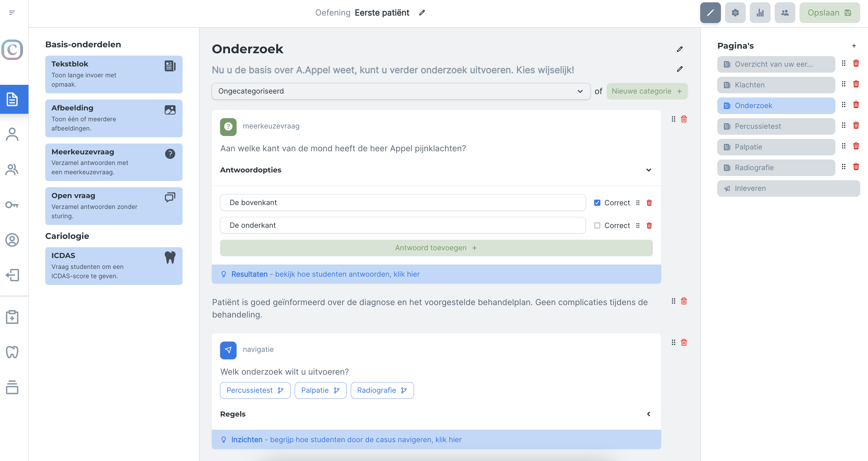Click Antwoord toevoegen button
This screenshot has height=461, width=868.
click(x=436, y=248)
